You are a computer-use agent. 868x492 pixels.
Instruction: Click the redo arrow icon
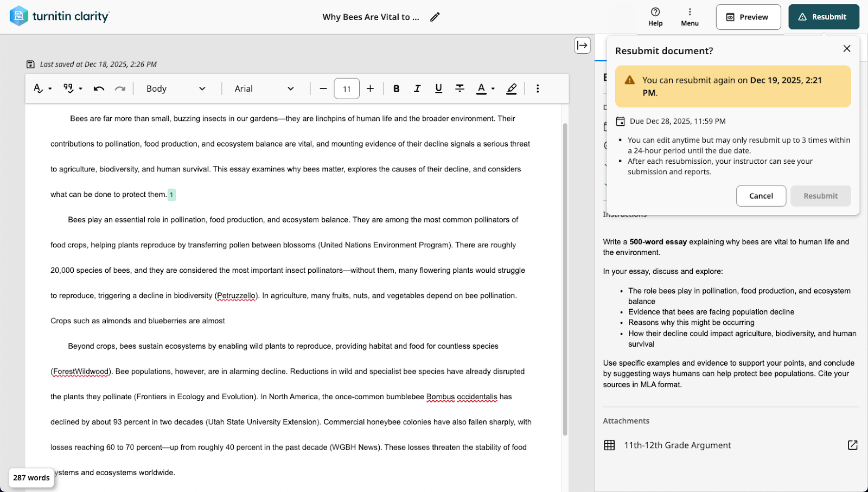pyautogui.click(x=120, y=88)
